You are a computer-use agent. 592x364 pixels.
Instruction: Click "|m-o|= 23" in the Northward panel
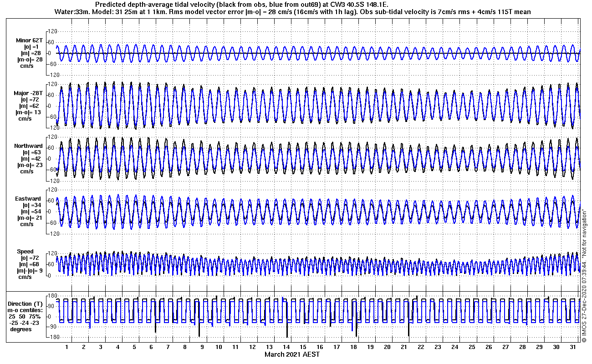(30, 165)
